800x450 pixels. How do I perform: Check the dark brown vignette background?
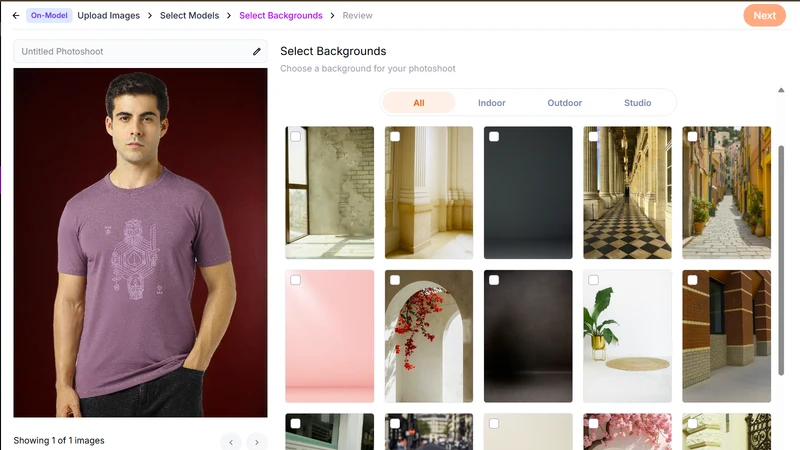[494, 280]
